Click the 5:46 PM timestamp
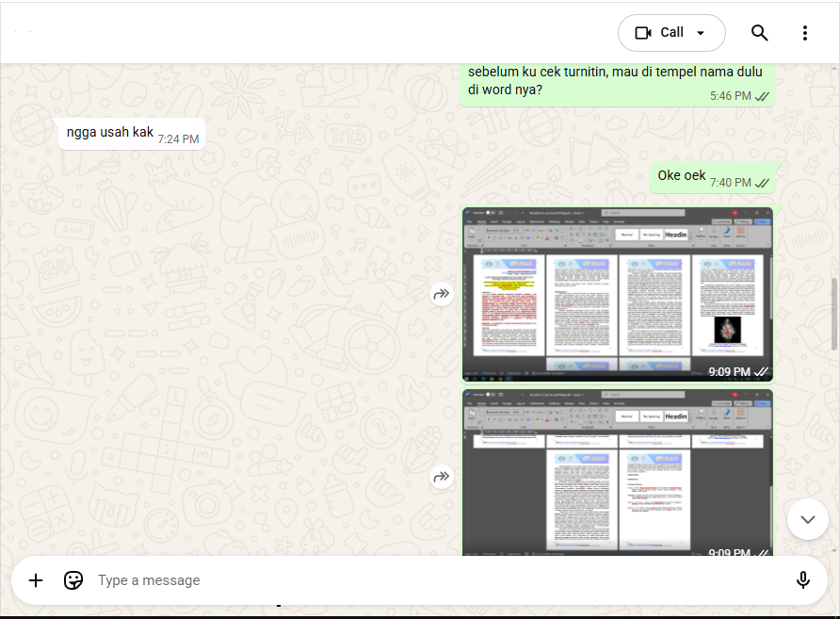Image resolution: width=840 pixels, height=619 pixels. [x=731, y=96]
